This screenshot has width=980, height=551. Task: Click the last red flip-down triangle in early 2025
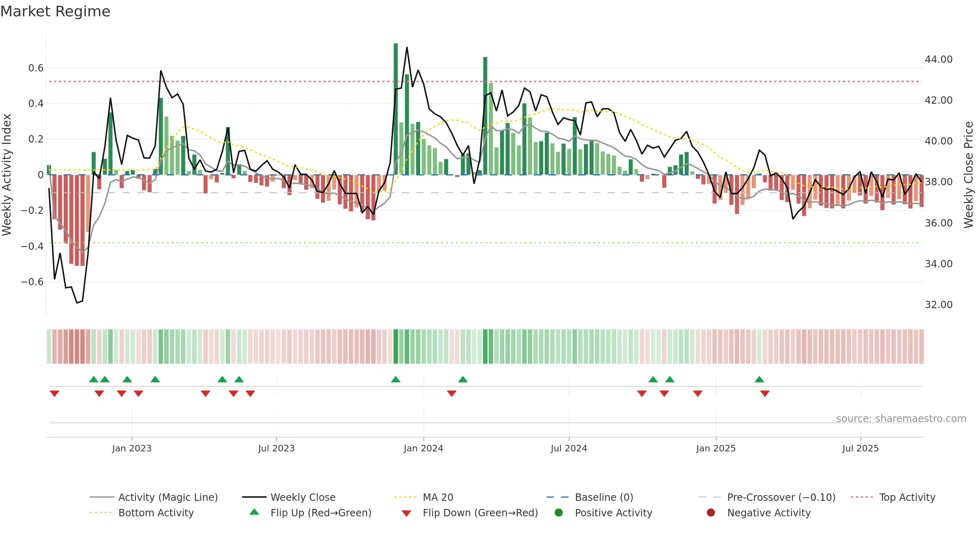[765, 393]
